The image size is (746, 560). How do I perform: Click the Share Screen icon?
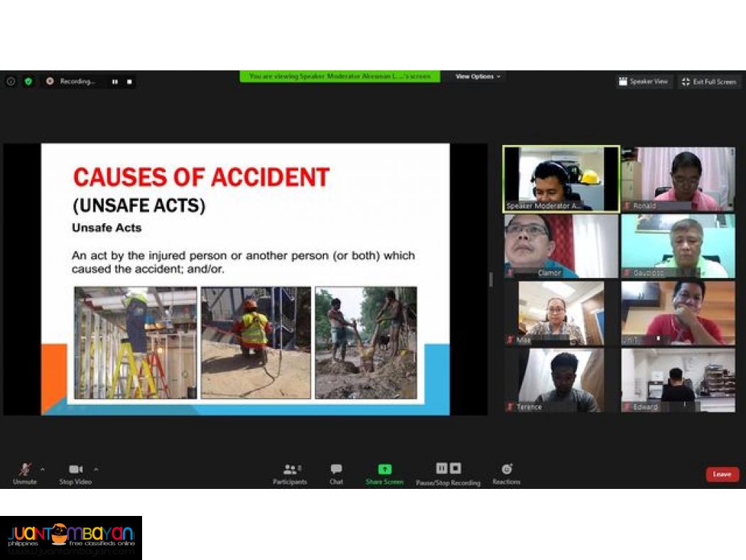tap(384, 469)
